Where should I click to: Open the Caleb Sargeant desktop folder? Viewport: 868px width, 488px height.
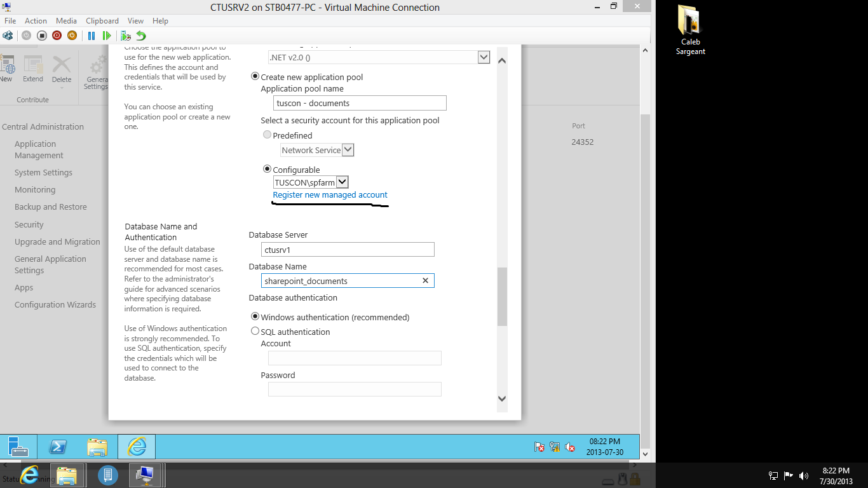click(690, 30)
